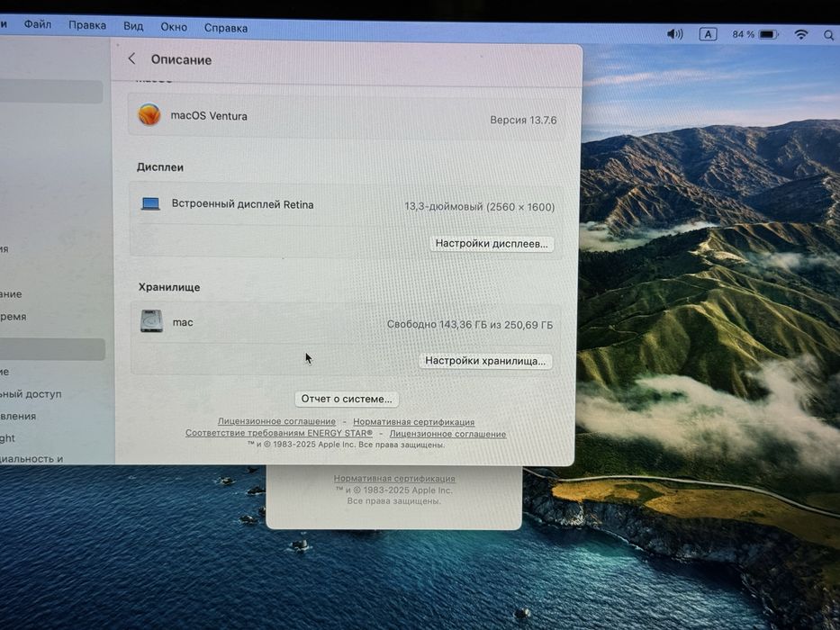
Task: Open Нормативная сертификация link in Описание window
Action: pyautogui.click(x=413, y=422)
